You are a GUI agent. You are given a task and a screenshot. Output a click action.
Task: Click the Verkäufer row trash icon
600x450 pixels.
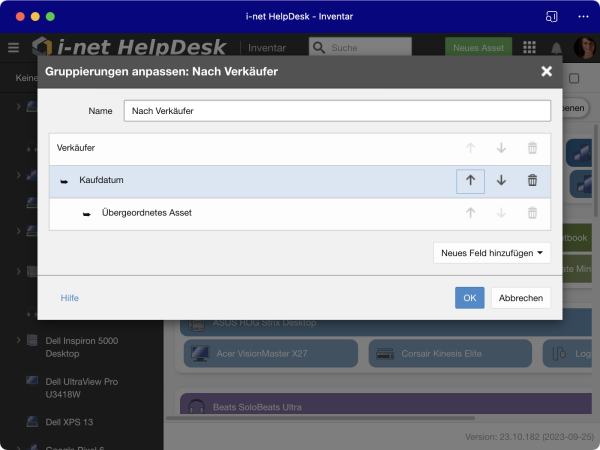(x=532, y=148)
